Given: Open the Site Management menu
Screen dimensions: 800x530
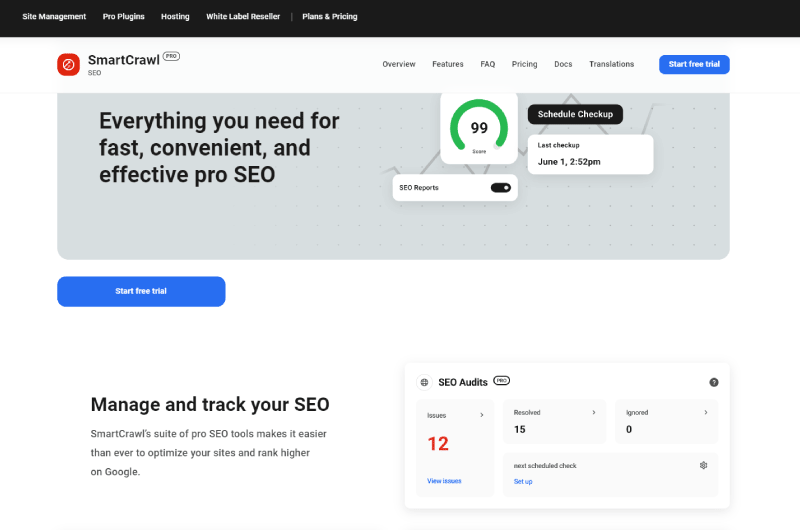Looking at the screenshot, I should pos(54,16).
